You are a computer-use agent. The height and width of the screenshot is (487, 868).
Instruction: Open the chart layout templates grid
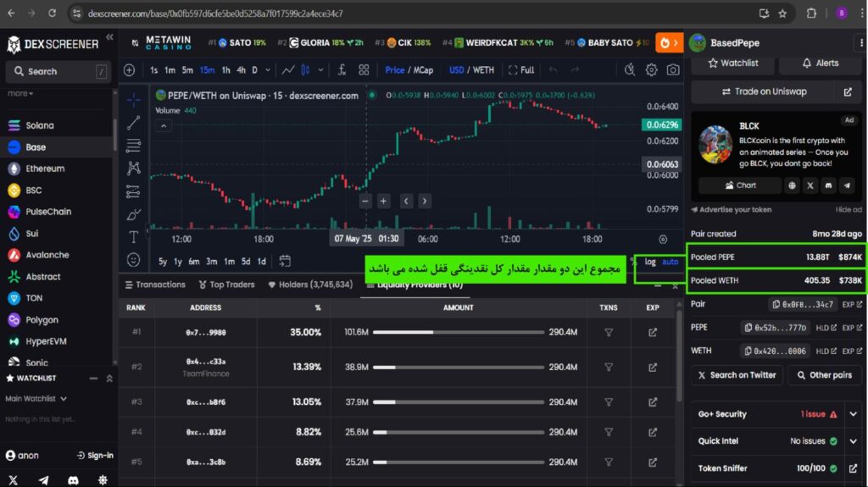coord(364,69)
